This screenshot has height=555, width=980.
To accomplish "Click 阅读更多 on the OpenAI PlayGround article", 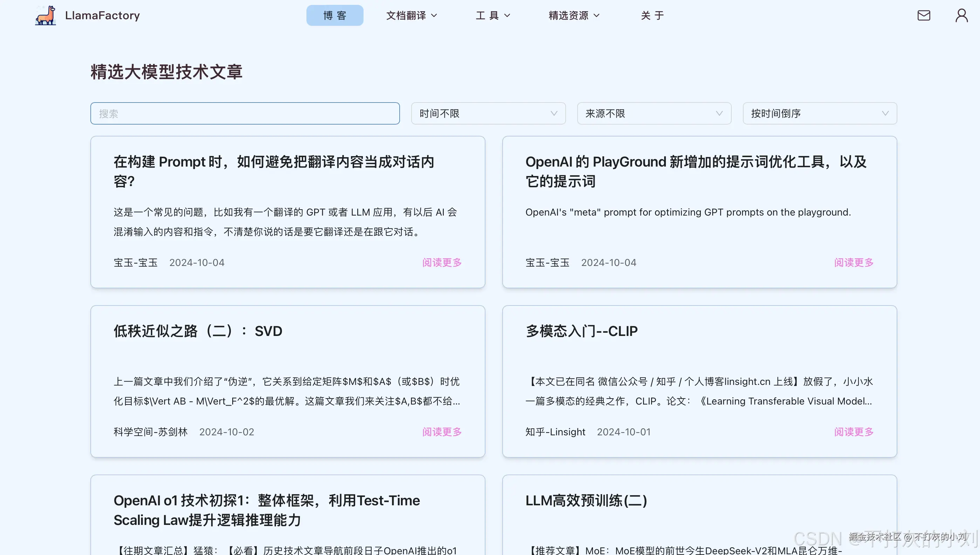I will pos(854,262).
